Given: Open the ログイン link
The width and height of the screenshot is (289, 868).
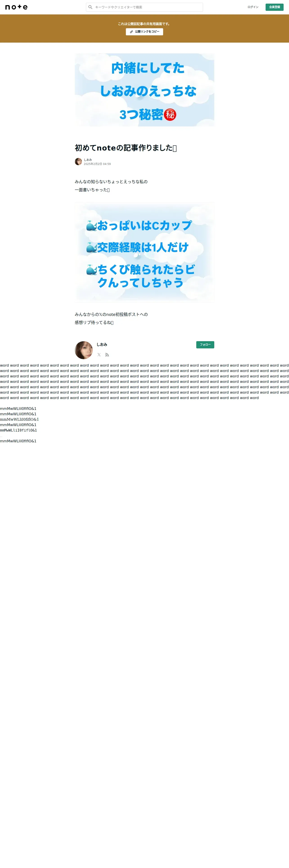Looking at the screenshot, I should [x=253, y=7].
